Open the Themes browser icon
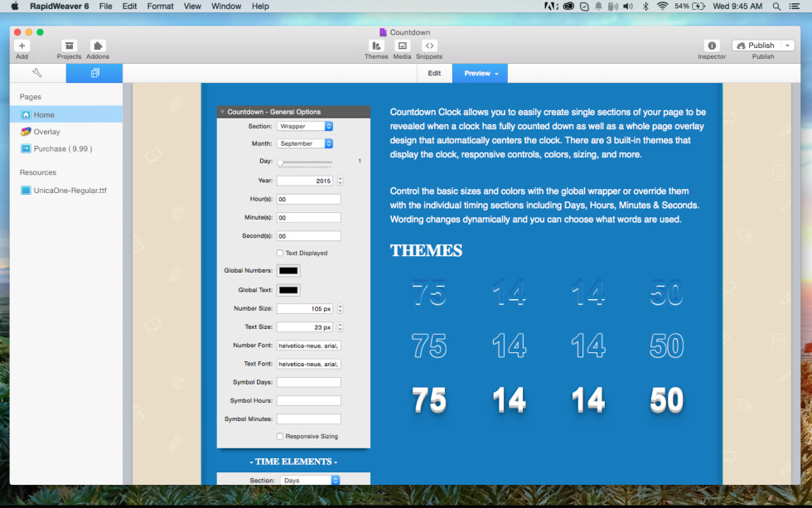This screenshot has height=508, width=812. point(376,46)
